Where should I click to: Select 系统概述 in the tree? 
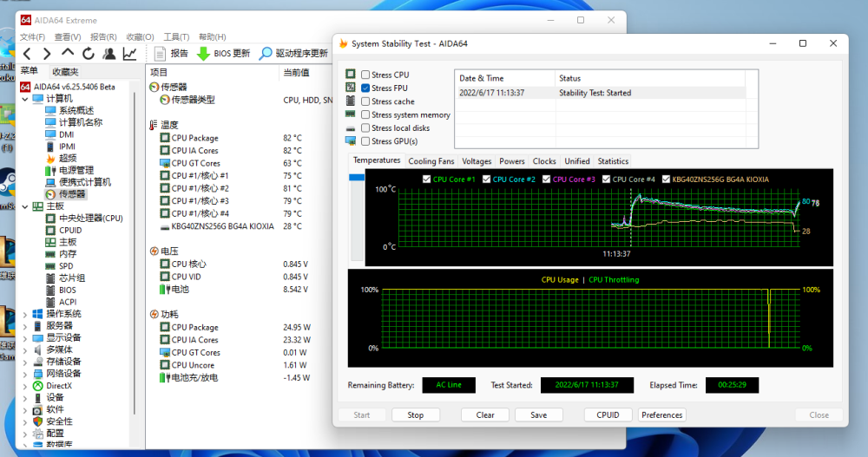point(69,111)
